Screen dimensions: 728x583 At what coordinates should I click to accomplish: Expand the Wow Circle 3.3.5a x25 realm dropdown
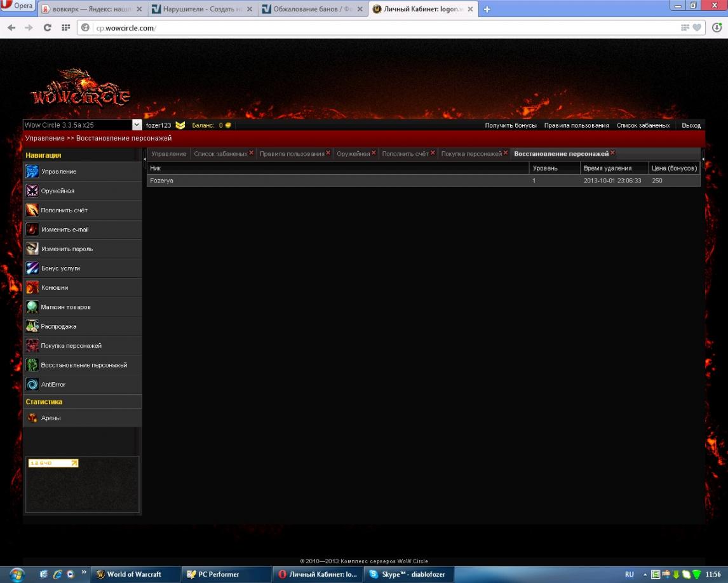pyautogui.click(x=137, y=125)
